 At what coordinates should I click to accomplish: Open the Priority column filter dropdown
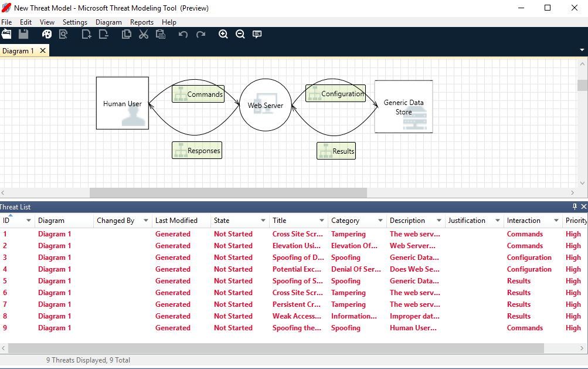click(584, 220)
